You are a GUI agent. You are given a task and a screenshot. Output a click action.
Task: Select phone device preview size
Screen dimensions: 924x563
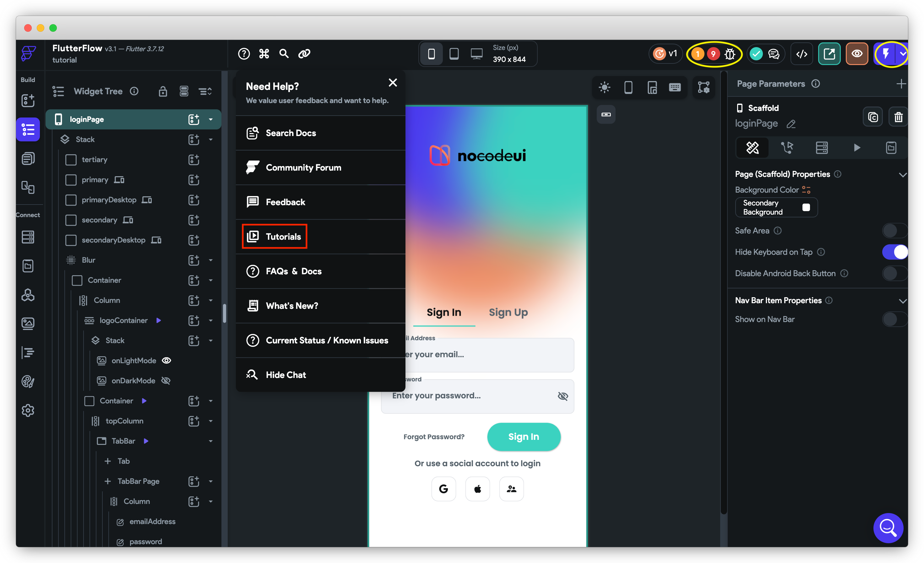point(431,54)
